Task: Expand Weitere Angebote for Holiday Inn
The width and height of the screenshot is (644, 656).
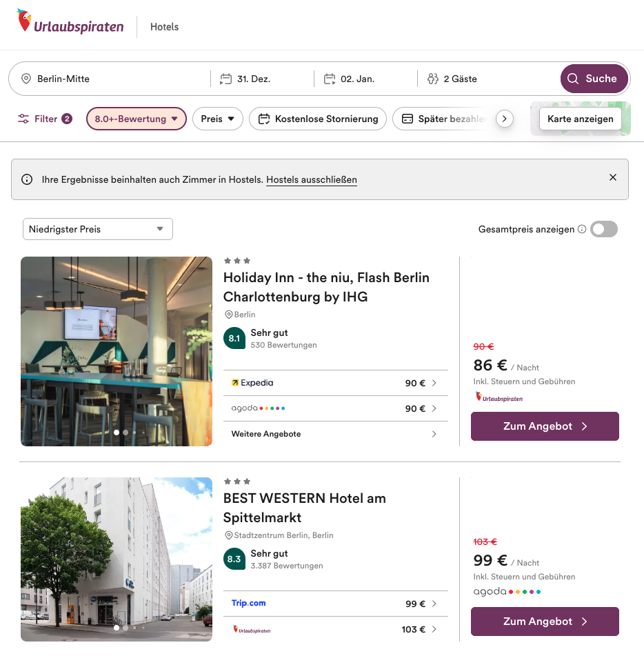Action: [334, 434]
